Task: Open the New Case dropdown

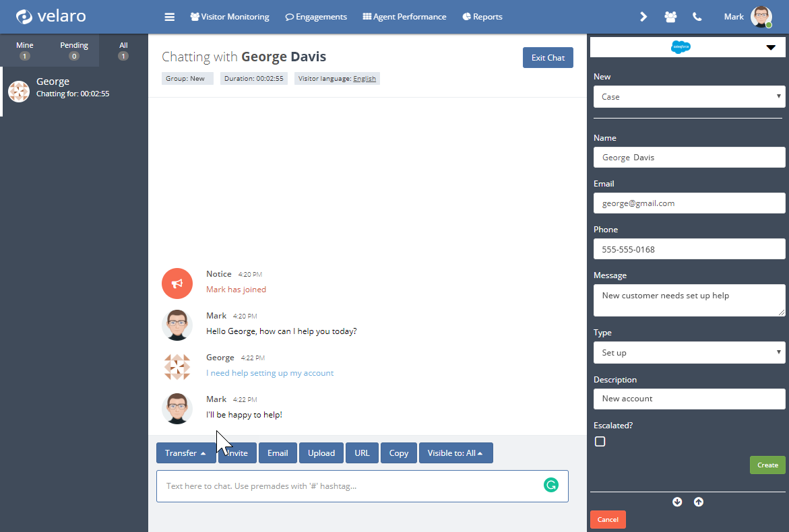Action: pyautogui.click(x=689, y=96)
